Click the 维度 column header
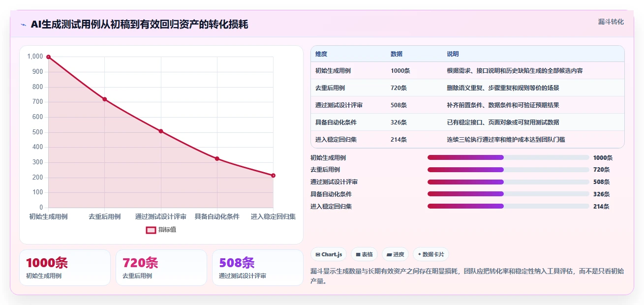This screenshot has width=644, height=305. [321, 54]
